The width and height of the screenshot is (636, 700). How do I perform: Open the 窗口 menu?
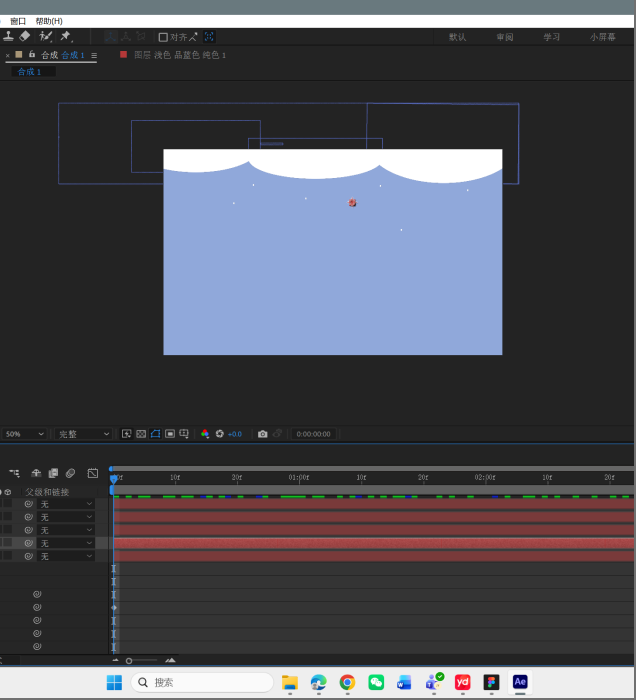pos(18,21)
